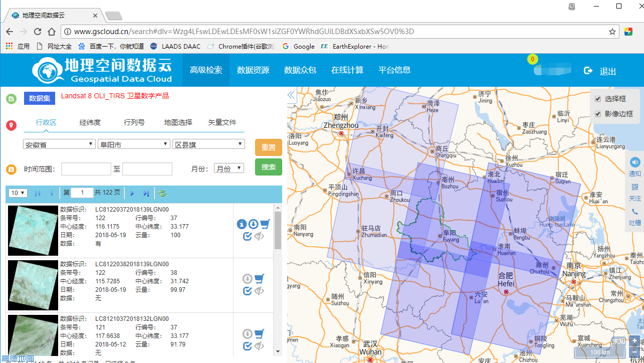This screenshot has width=644, height=363.
Task: Switch to the 经纬度 tab
Action: tap(90, 122)
